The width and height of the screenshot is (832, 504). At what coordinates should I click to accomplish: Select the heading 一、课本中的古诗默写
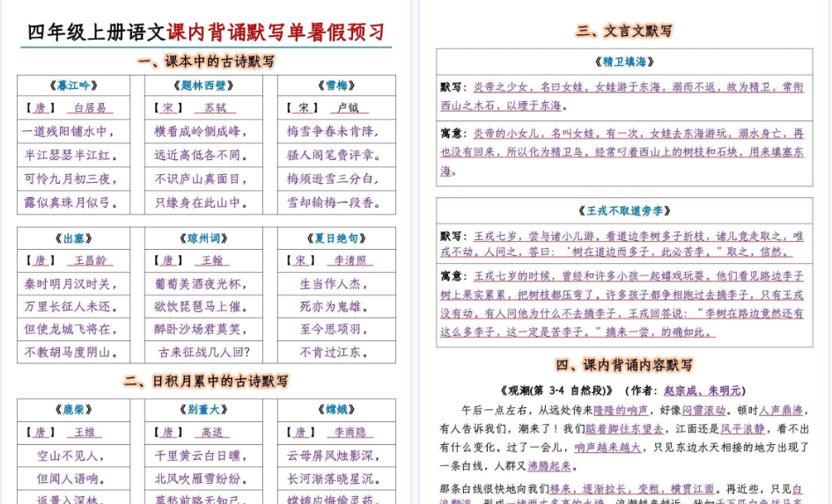(206, 62)
